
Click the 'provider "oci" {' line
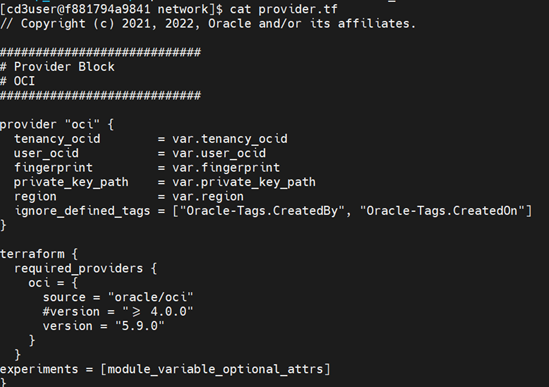point(57,124)
